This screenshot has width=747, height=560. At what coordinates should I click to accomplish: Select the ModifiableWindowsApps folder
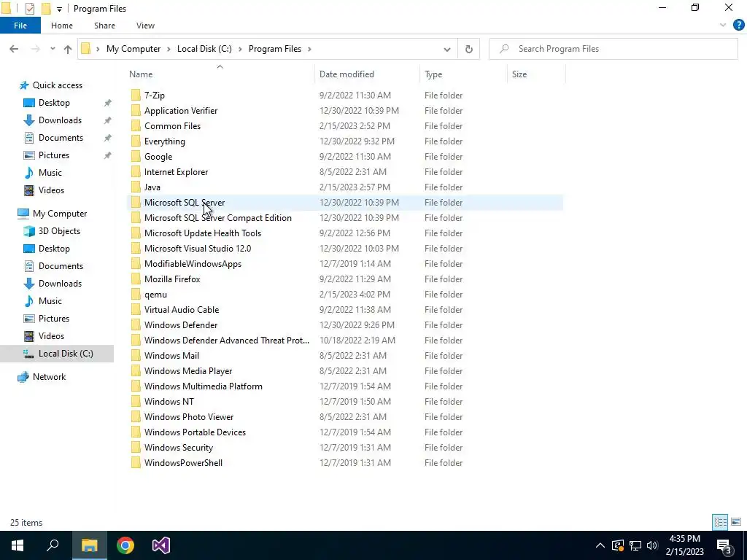(193, 264)
